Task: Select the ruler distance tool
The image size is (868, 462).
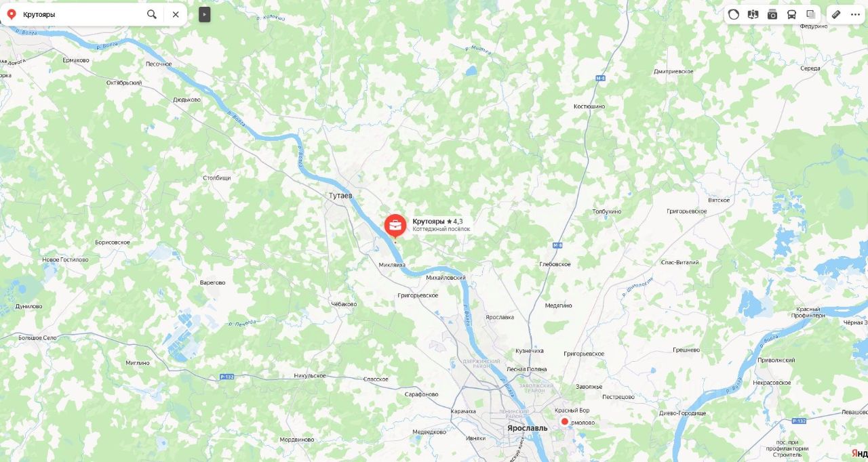Action: (x=836, y=14)
